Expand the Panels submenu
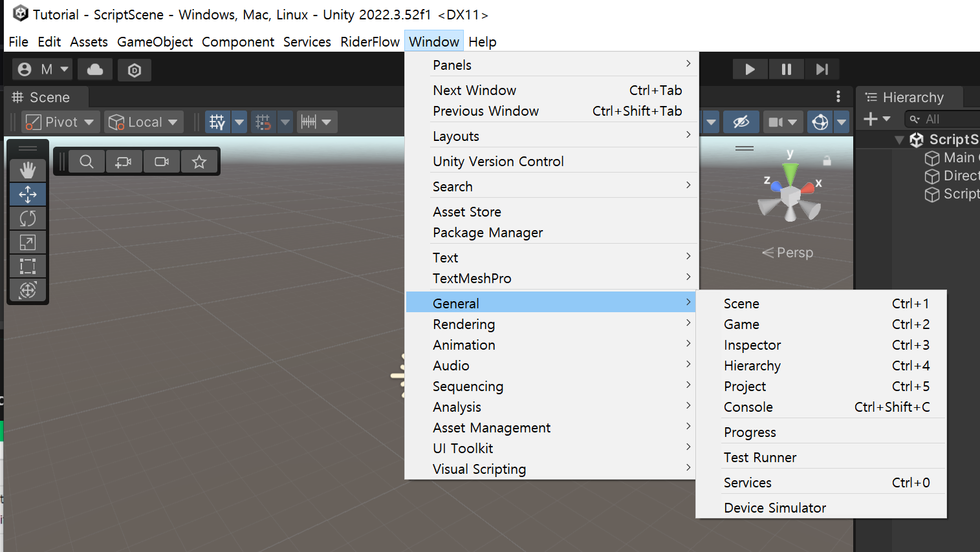The width and height of the screenshot is (980, 552). pos(551,65)
